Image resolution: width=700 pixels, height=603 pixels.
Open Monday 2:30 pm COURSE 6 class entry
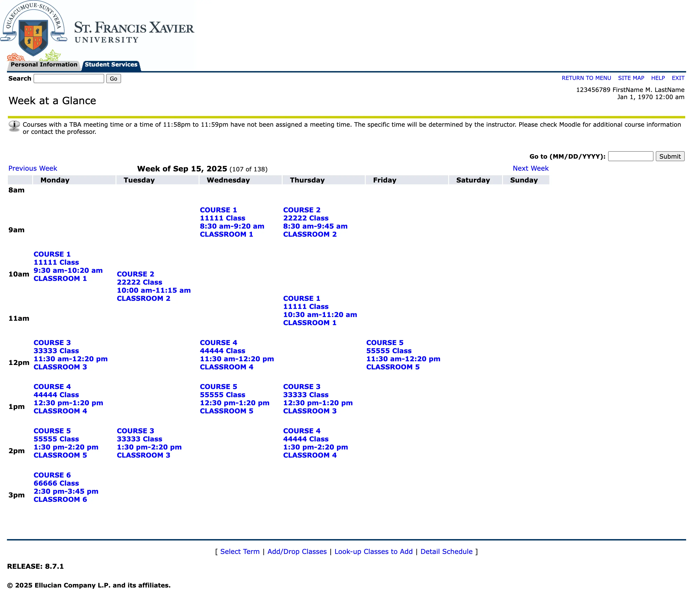tap(66, 487)
